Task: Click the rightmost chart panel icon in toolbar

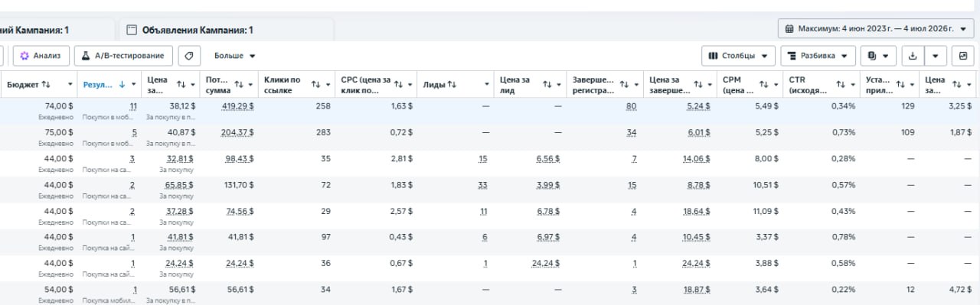Action: click(x=964, y=56)
